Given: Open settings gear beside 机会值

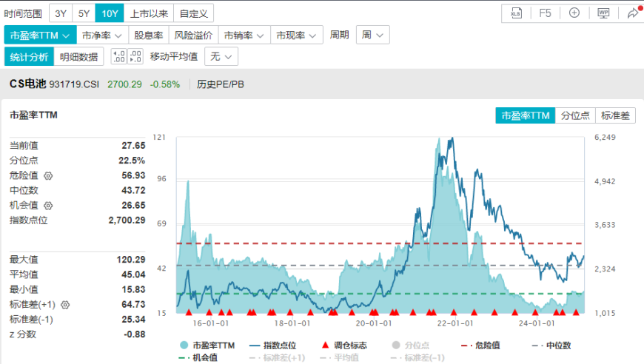Looking at the screenshot, I should coord(48,206).
